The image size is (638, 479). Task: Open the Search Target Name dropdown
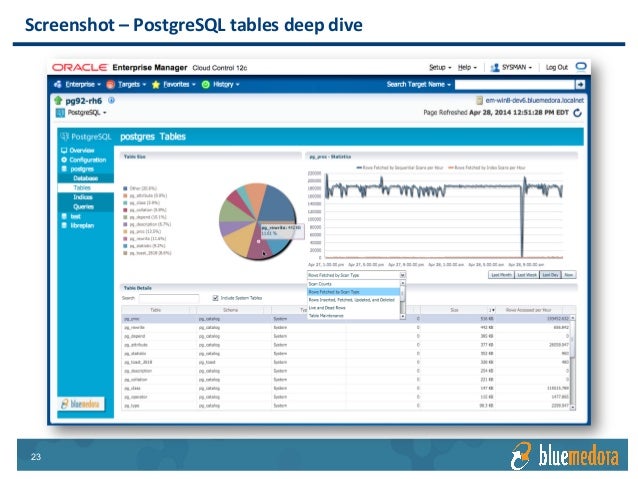419,84
